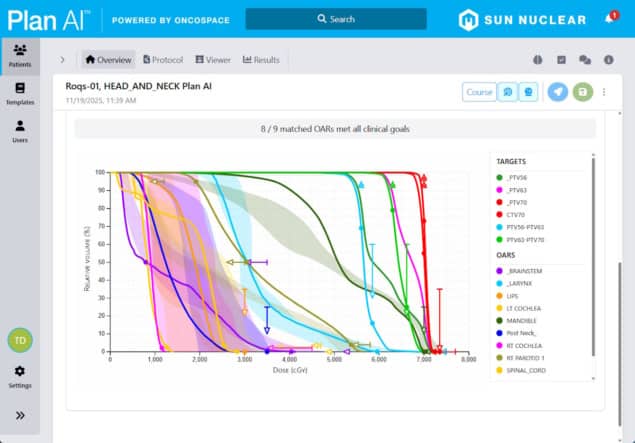
Task: Click the Course button
Action: [x=480, y=92]
